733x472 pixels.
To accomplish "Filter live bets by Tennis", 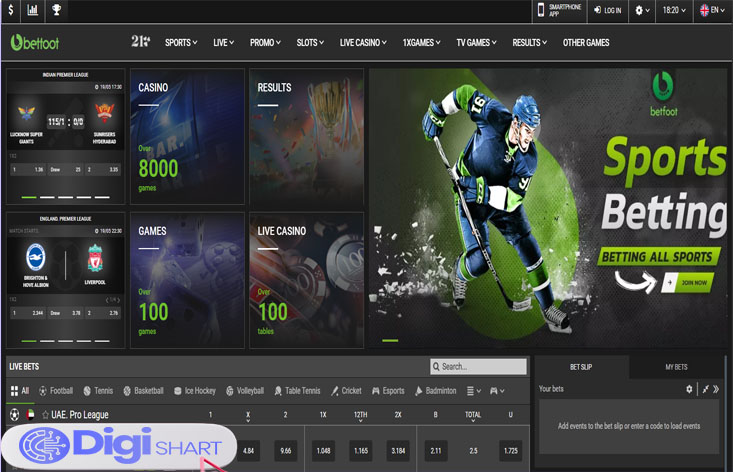I will [x=98, y=391].
